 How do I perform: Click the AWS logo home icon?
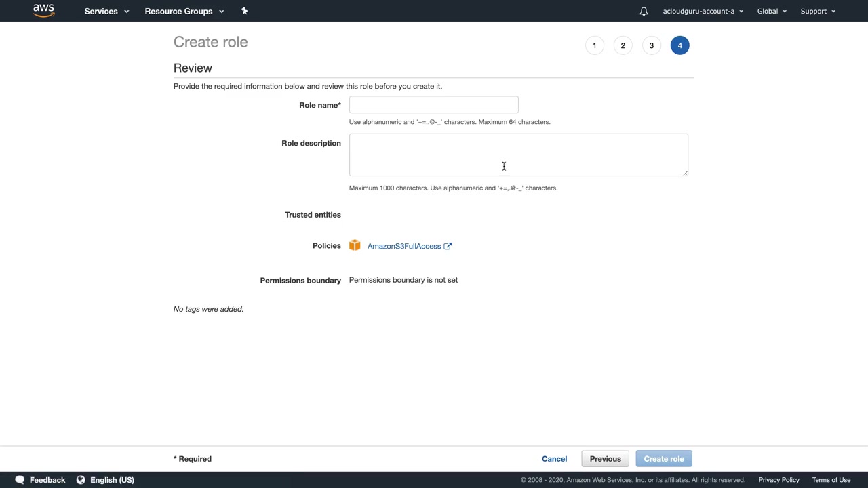43,10
